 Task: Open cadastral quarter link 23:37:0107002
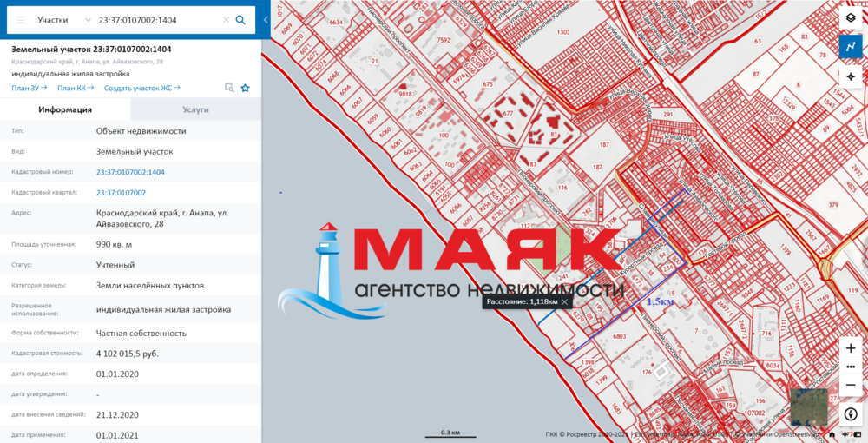(x=121, y=193)
